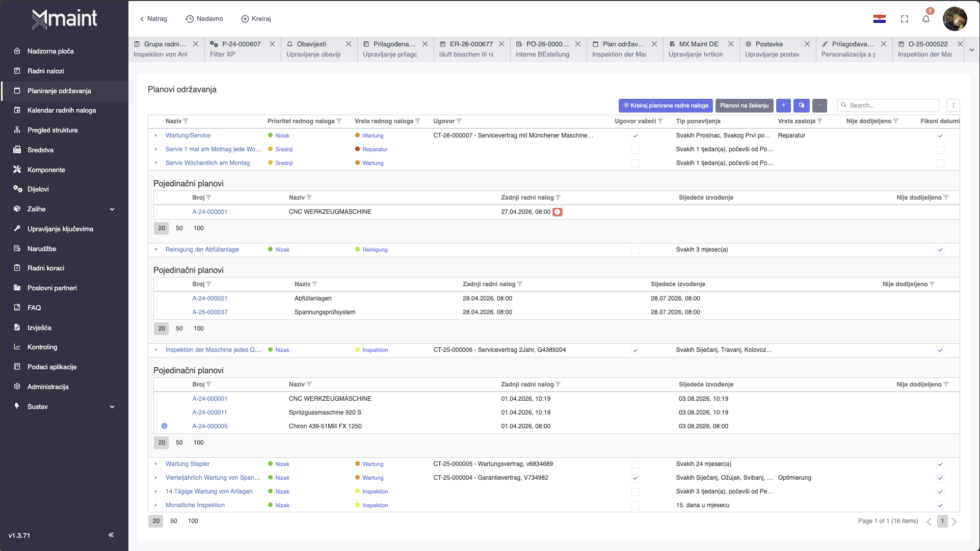Viewport: 980px width, 551px height.
Task: Click the copy plan icon button
Action: (801, 105)
